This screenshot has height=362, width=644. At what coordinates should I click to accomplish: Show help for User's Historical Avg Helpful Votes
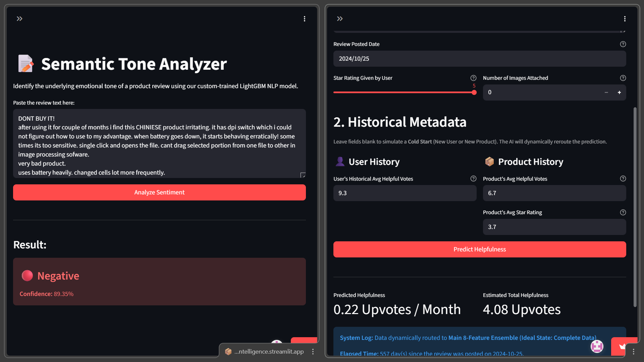coord(473,179)
